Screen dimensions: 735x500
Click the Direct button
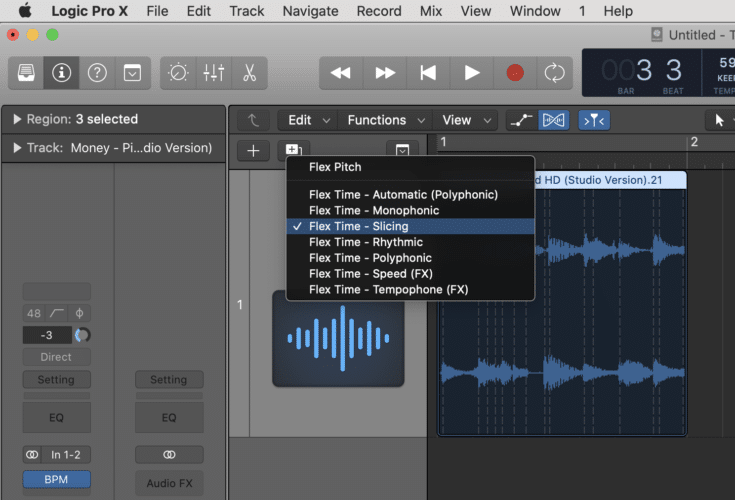[x=56, y=357]
